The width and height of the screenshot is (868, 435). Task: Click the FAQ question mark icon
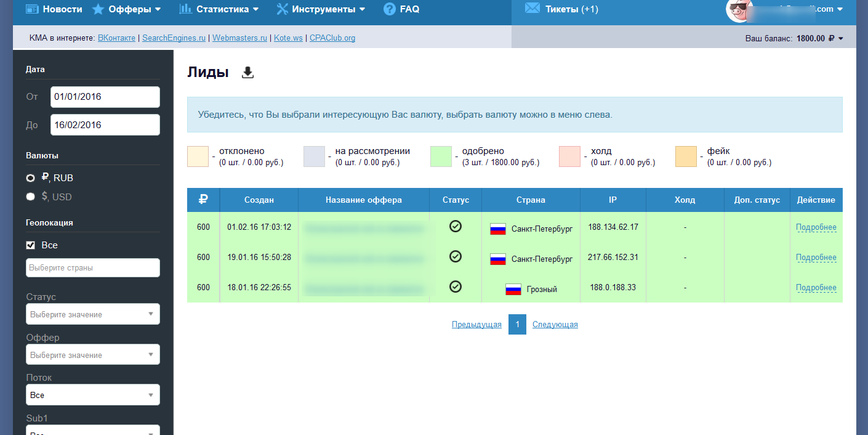390,9
